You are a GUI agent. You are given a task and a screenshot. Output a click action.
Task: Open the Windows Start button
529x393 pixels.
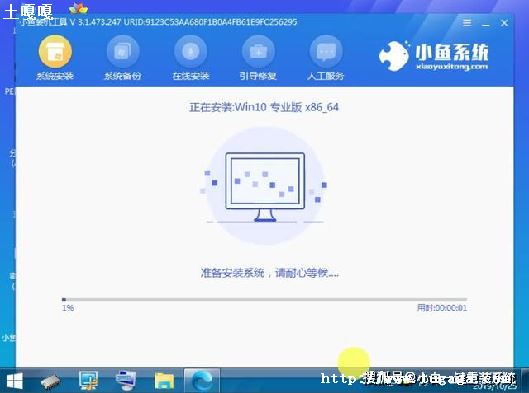click(x=15, y=381)
